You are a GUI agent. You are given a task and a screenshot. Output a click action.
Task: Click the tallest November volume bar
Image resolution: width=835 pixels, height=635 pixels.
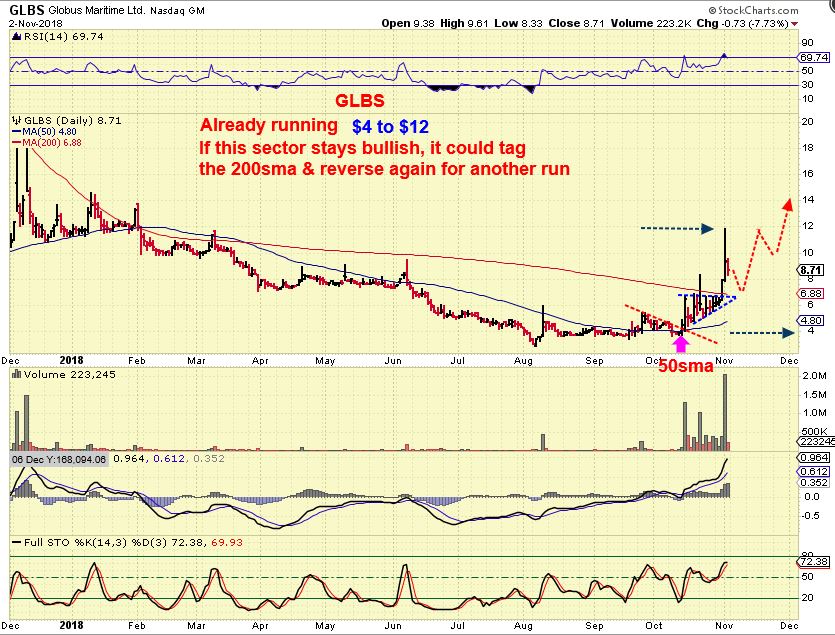(725, 412)
